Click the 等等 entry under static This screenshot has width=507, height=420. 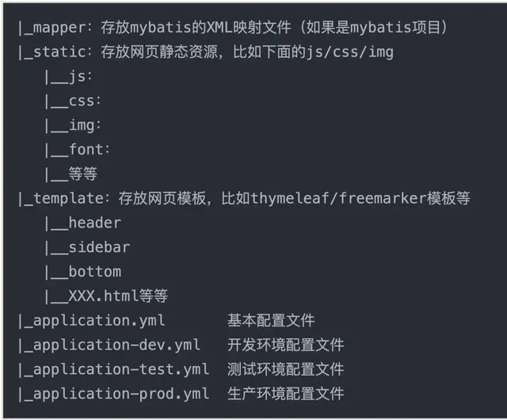tap(71, 174)
